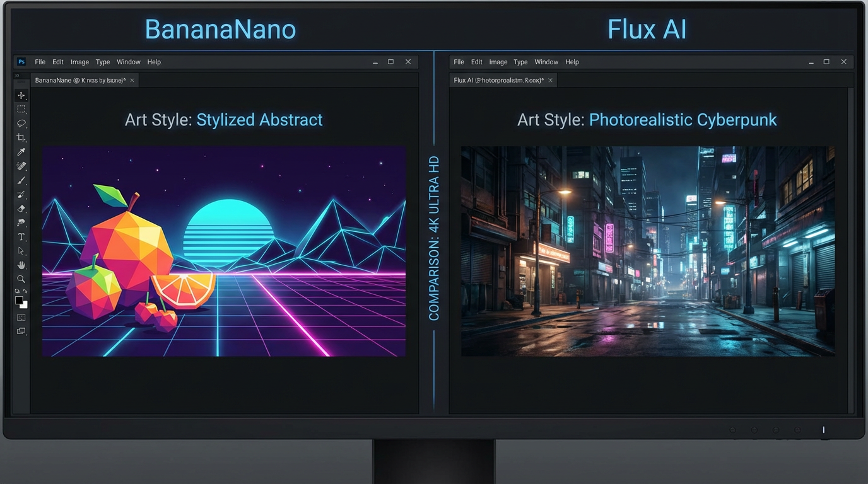Choose the Eyedropper tool
Viewport: 868px width, 484px height.
[21, 151]
